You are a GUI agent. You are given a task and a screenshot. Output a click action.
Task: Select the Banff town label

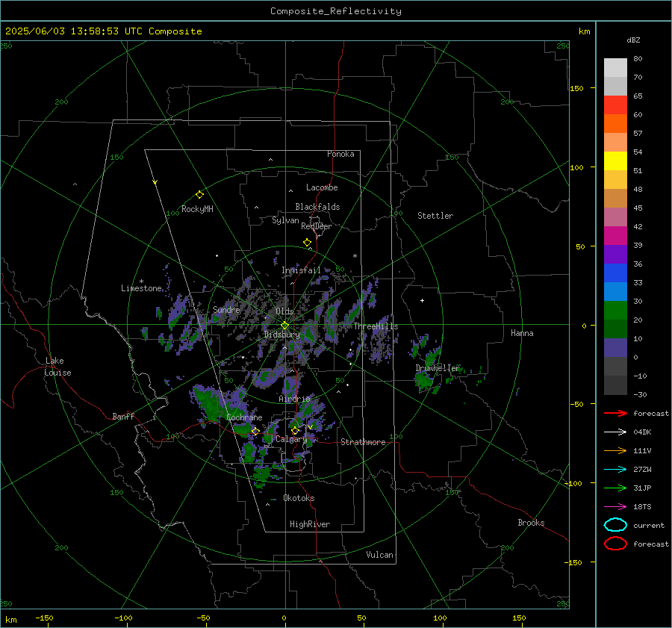(123, 416)
